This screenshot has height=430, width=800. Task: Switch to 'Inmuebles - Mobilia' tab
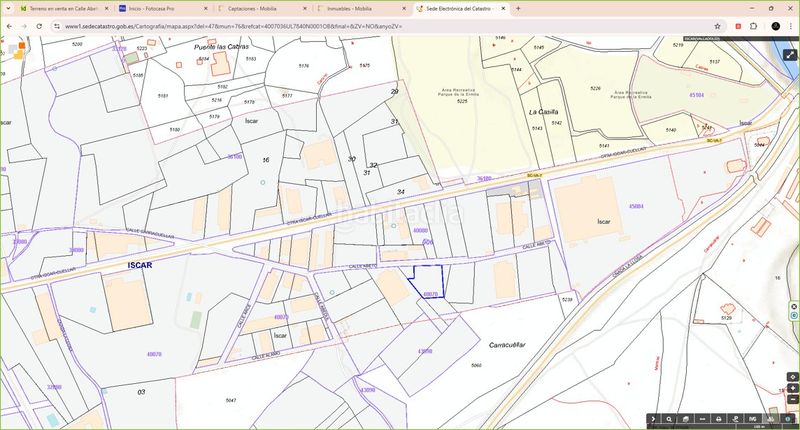[362, 9]
